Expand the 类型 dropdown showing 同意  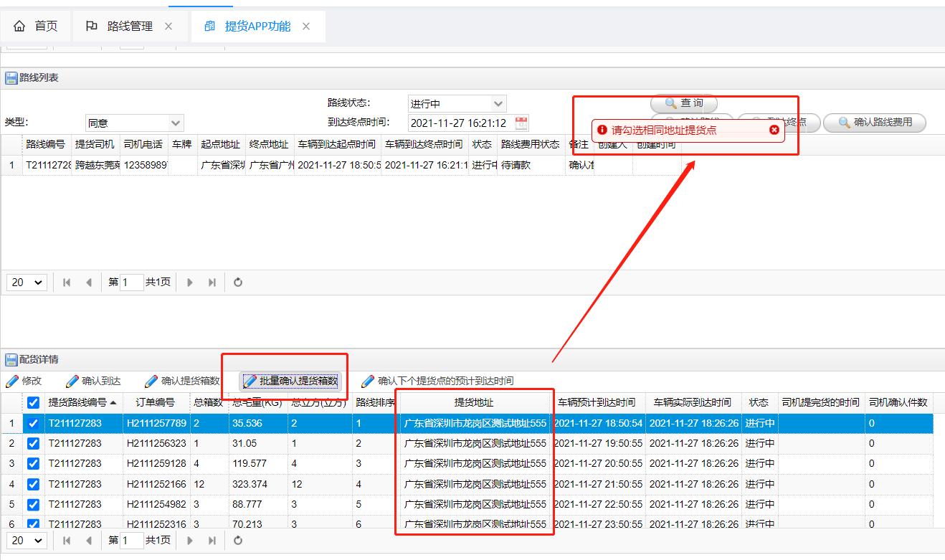coord(176,123)
